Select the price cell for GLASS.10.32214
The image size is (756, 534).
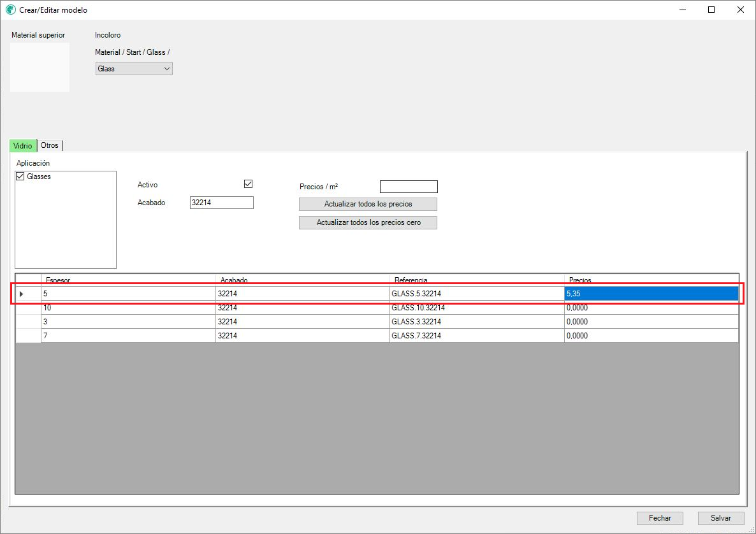(650, 308)
